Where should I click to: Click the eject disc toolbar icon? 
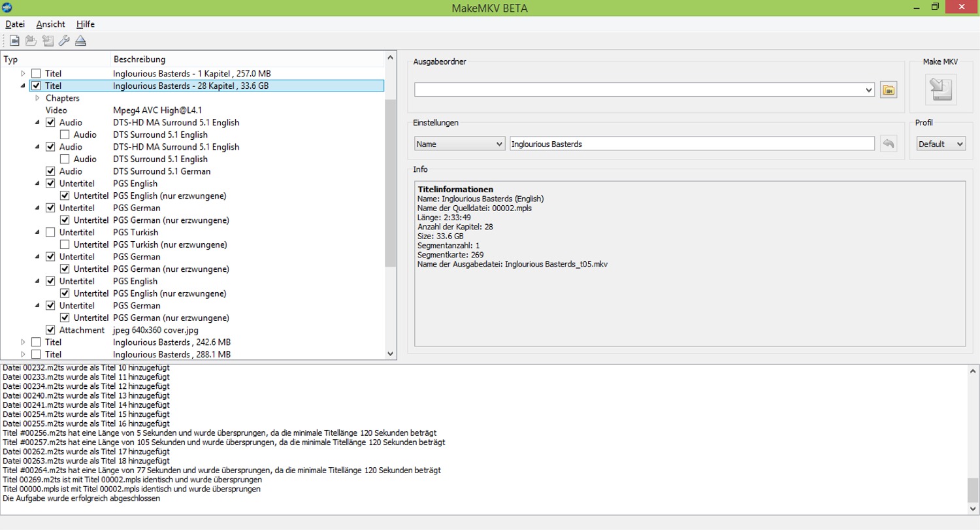pyautogui.click(x=80, y=41)
